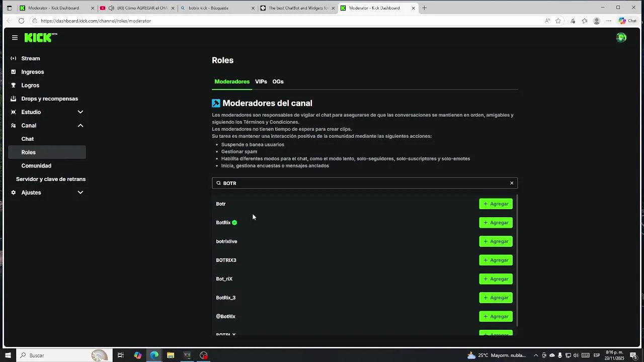Switch to The best ChatBot tab

(297, 8)
